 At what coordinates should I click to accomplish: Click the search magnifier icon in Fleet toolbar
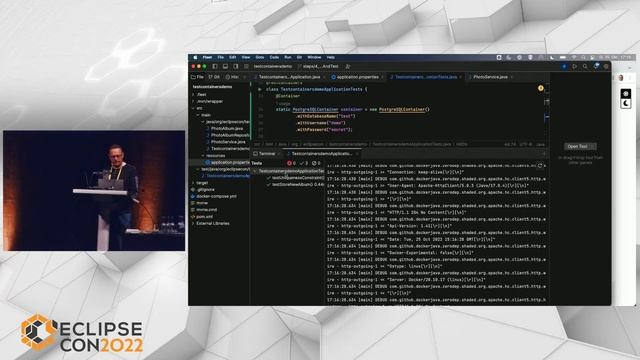point(585,67)
